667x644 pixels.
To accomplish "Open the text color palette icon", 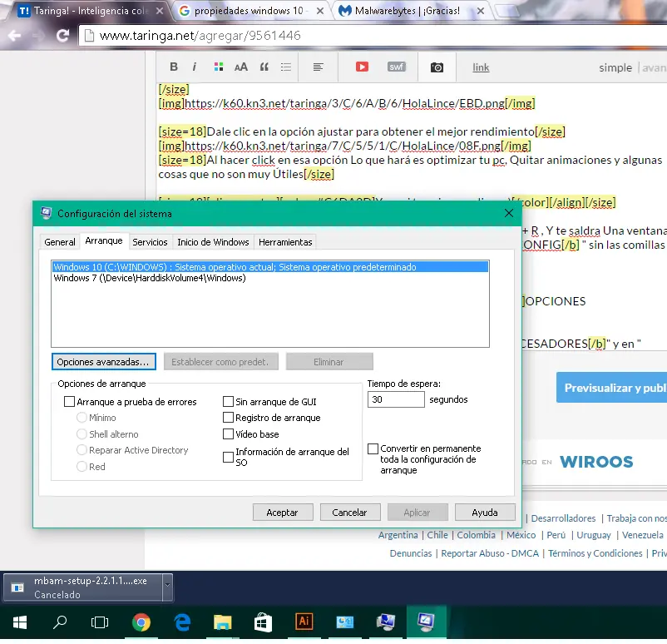I will pyautogui.click(x=219, y=67).
